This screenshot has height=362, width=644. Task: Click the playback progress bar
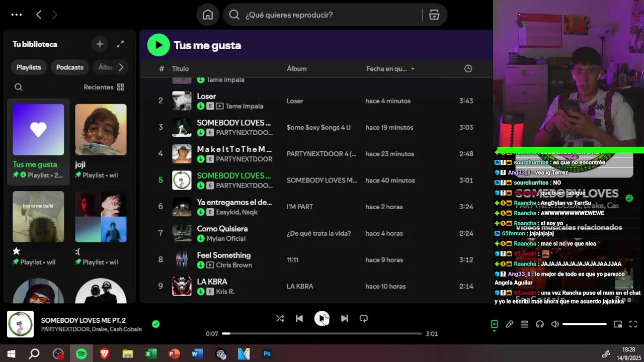tap(322, 333)
